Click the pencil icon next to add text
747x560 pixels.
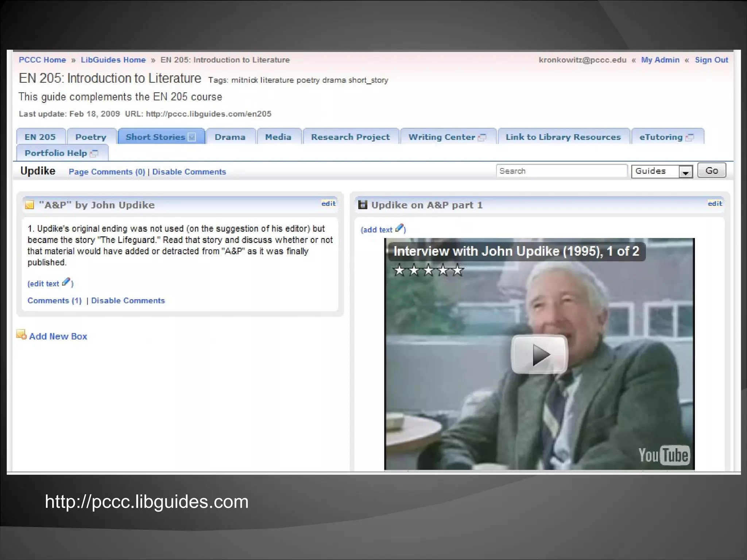click(399, 228)
